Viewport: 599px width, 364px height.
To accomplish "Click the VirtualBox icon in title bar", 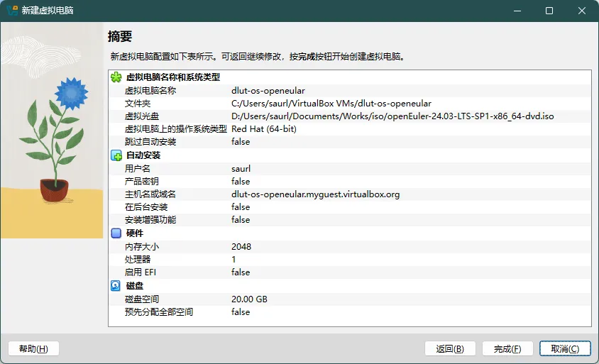I will [x=12, y=11].
